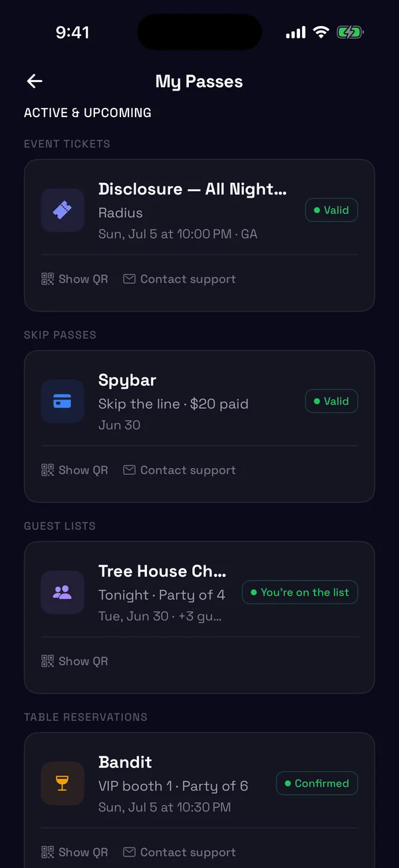399x868 pixels.
Task: Show QR for the Spybar skip pass
Action: click(74, 470)
